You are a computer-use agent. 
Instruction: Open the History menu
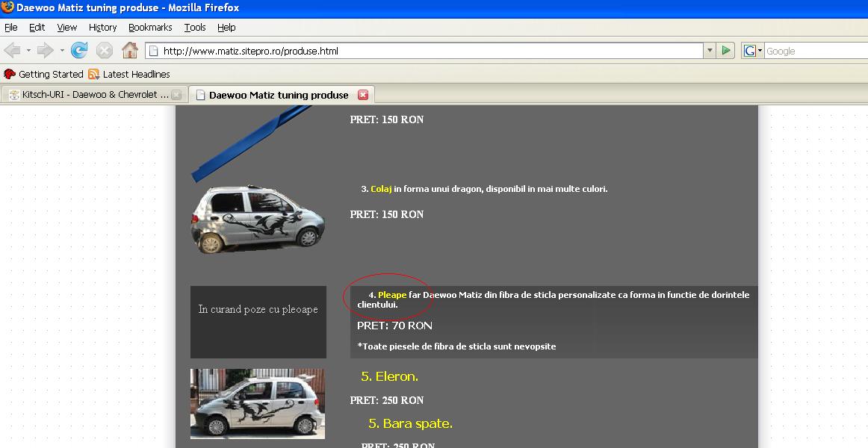[102, 27]
